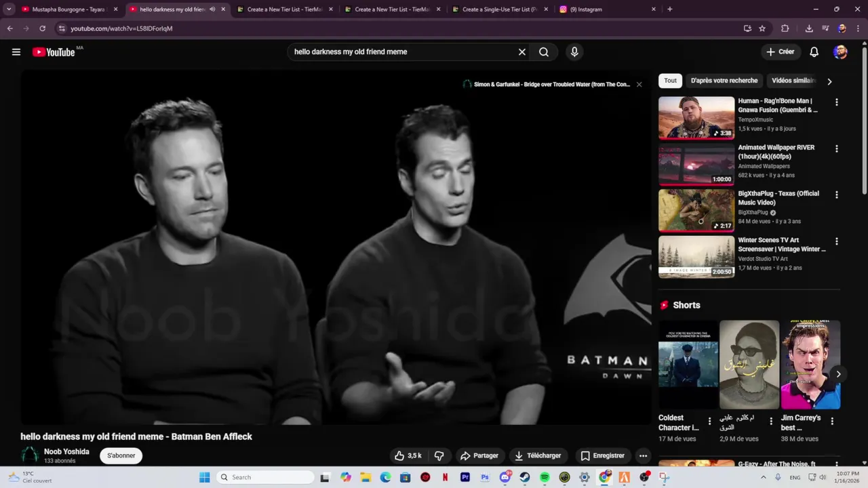Run the search with the magnifier icon
This screenshot has height=488, width=868.
click(544, 52)
